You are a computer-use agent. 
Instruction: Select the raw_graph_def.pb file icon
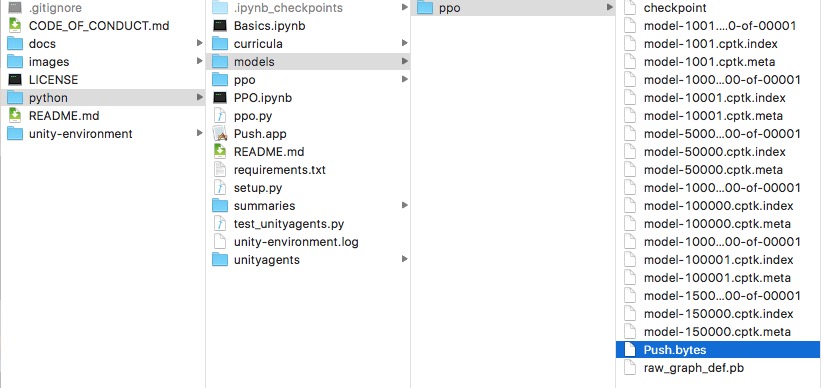[x=630, y=368]
